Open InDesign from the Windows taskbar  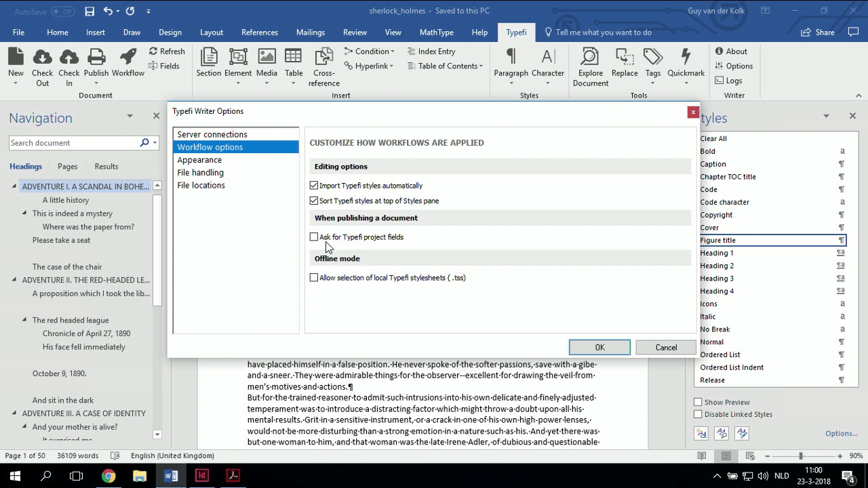click(x=202, y=476)
